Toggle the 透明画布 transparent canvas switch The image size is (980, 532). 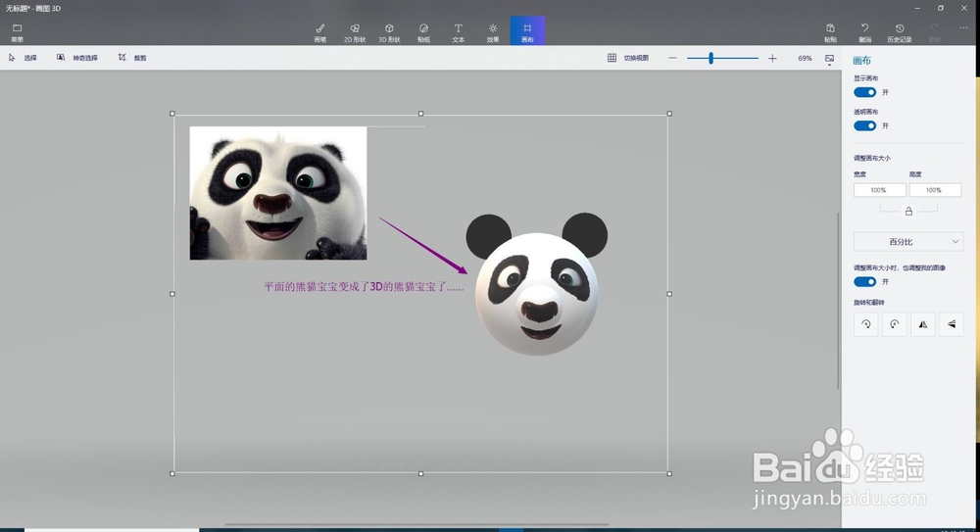(865, 125)
